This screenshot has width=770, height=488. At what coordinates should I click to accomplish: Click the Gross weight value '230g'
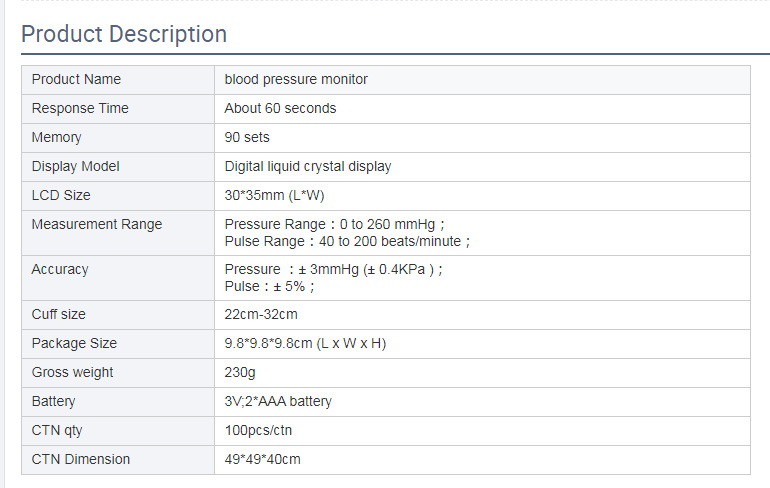(x=240, y=372)
